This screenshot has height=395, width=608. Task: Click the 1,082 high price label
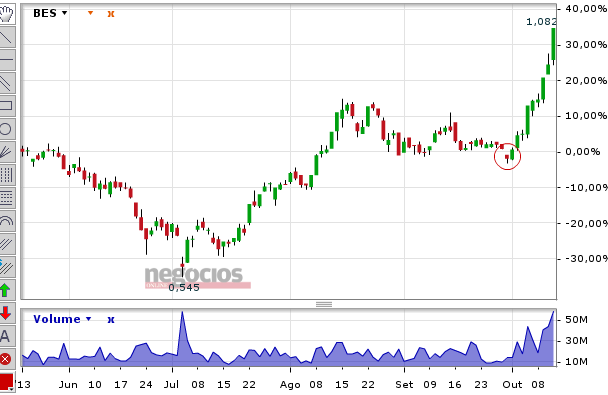[x=541, y=22]
